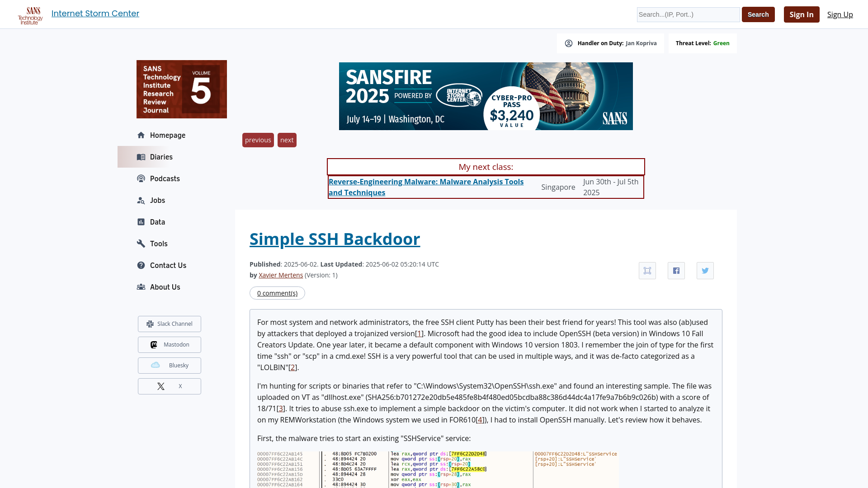This screenshot has width=868, height=488.
Task: Open the Sign Up link
Action: coord(840,14)
